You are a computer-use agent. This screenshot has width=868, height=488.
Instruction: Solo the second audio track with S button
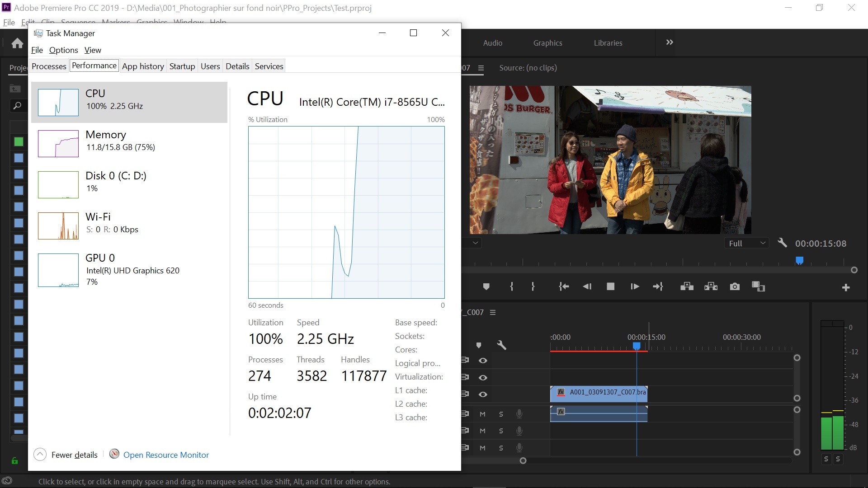pyautogui.click(x=500, y=430)
